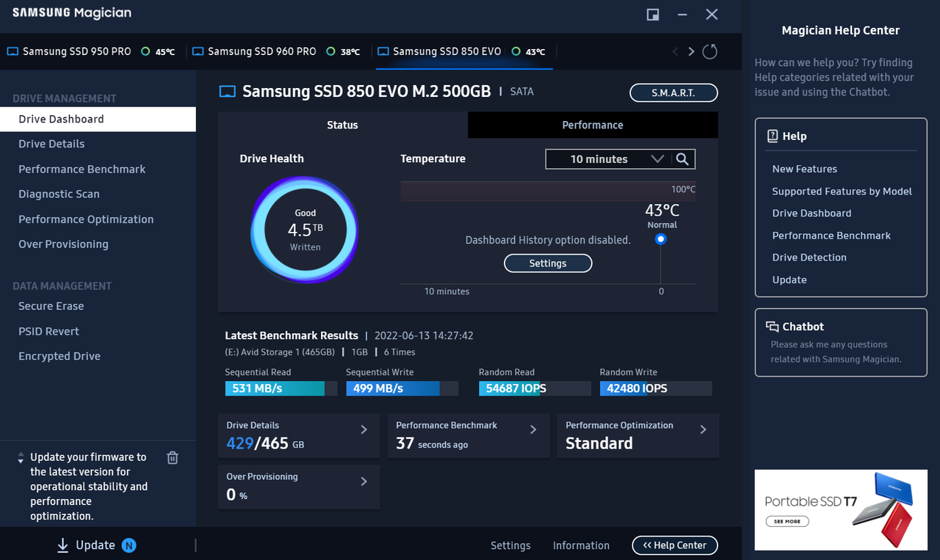The width and height of the screenshot is (940, 560).
Task: Click the 850 EVO tab temperature circle
Action: [x=516, y=51]
